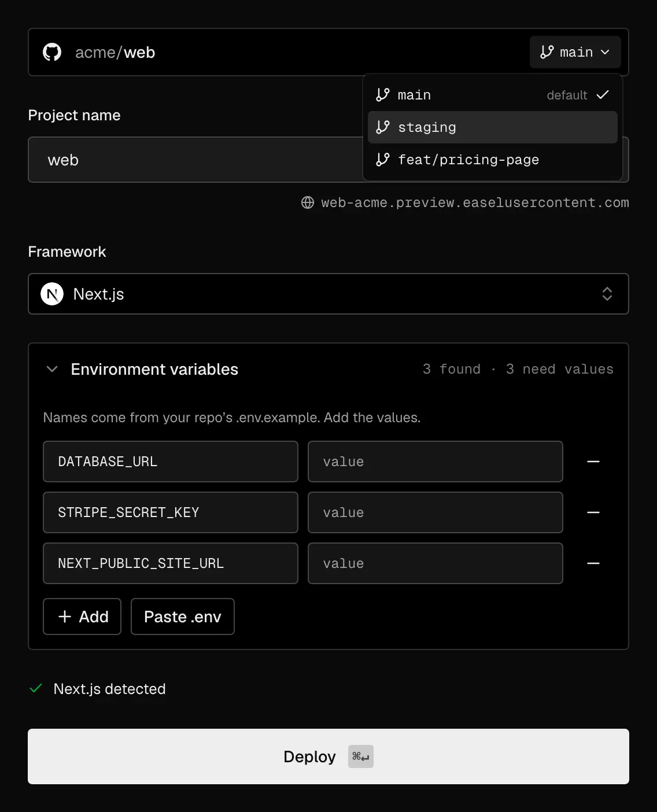657x812 pixels.
Task: Click the web-acme.preview.easelusercontent.com text
Action: 475,202
